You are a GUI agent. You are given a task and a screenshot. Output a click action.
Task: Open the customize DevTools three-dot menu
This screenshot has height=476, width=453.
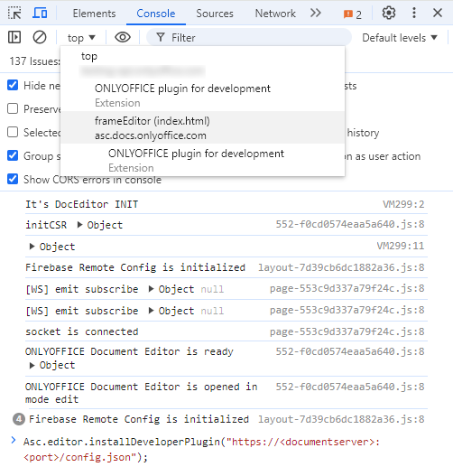414,13
